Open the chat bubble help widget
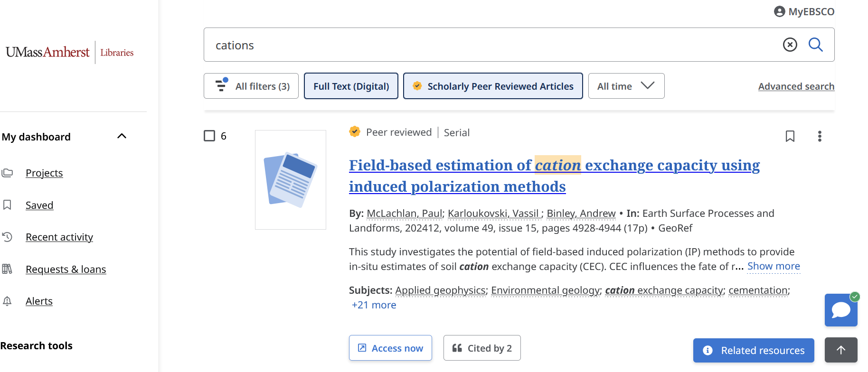 pos(840,310)
